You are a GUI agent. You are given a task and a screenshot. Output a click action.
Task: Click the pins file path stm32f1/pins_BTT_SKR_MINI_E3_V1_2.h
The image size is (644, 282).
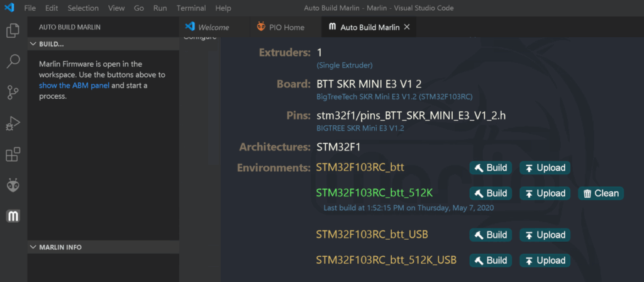coord(411,116)
